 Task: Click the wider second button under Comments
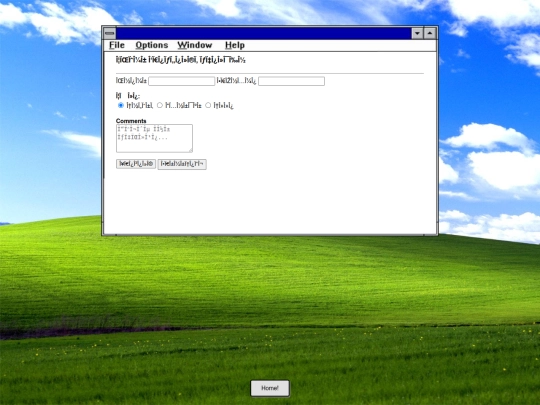pyautogui.click(x=182, y=164)
